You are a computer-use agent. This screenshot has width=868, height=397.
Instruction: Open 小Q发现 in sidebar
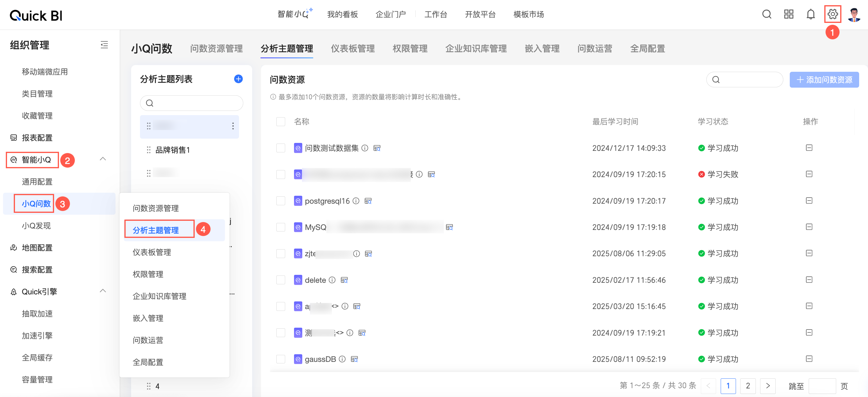coord(36,226)
